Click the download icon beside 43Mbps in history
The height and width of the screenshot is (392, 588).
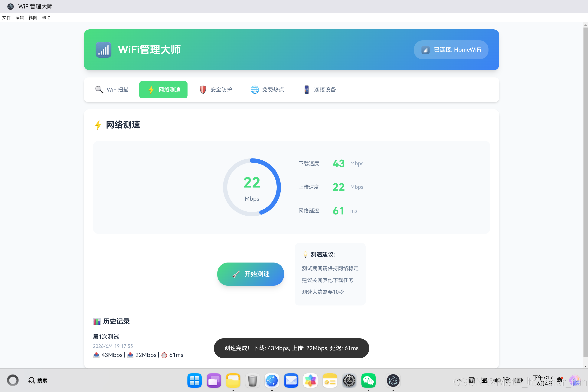96,355
